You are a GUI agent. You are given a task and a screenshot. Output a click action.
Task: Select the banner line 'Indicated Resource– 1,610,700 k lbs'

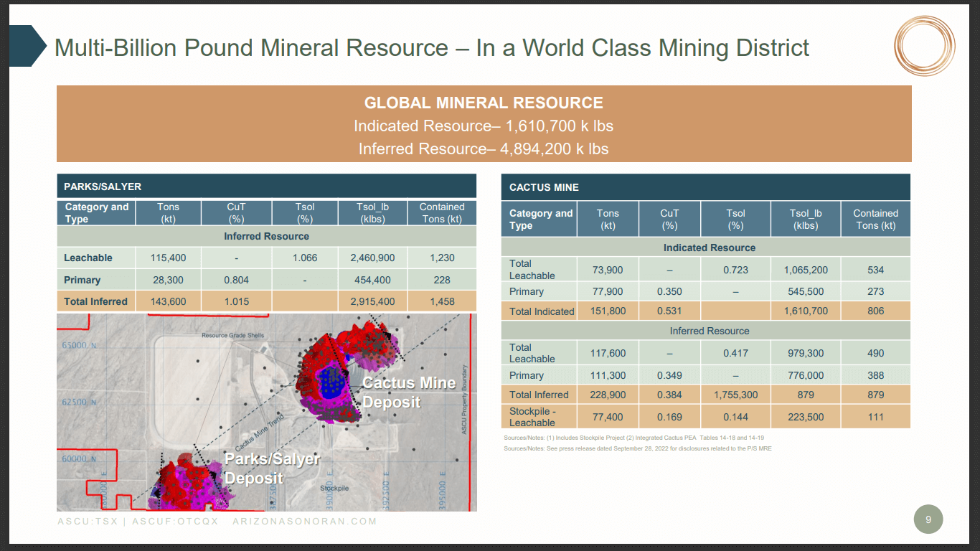484,126
